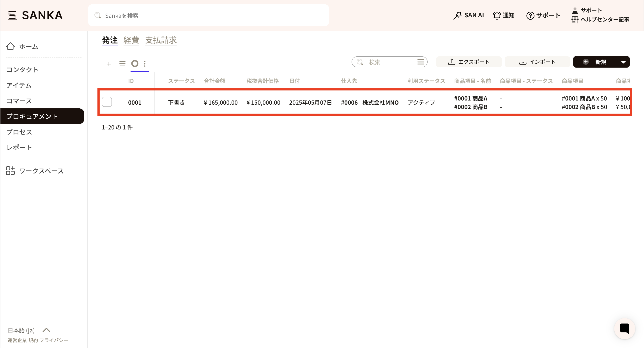The image size is (644, 348).
Task: Switch to list view icon
Action: click(122, 64)
